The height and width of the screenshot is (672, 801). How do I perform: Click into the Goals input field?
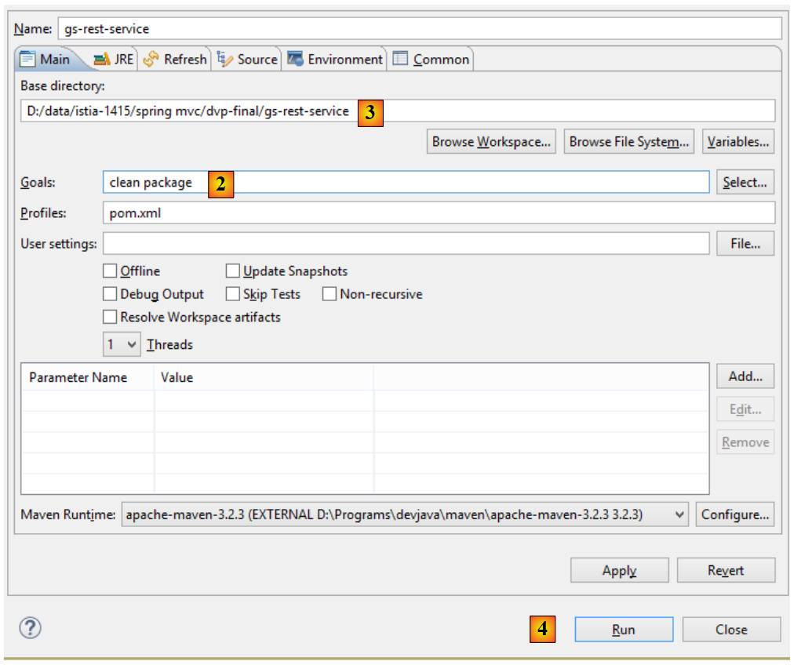pyautogui.click(x=471, y=183)
